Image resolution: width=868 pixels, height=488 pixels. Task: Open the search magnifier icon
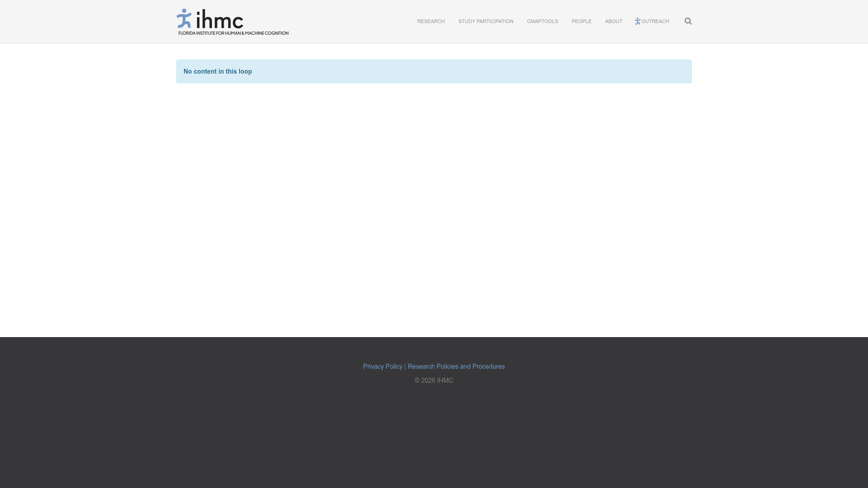coord(688,21)
